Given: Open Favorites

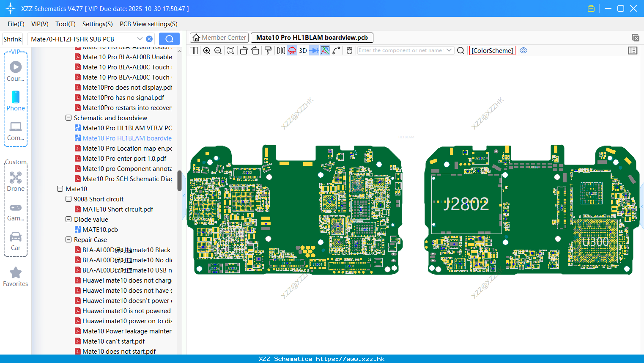Looking at the screenshot, I should tap(16, 277).
